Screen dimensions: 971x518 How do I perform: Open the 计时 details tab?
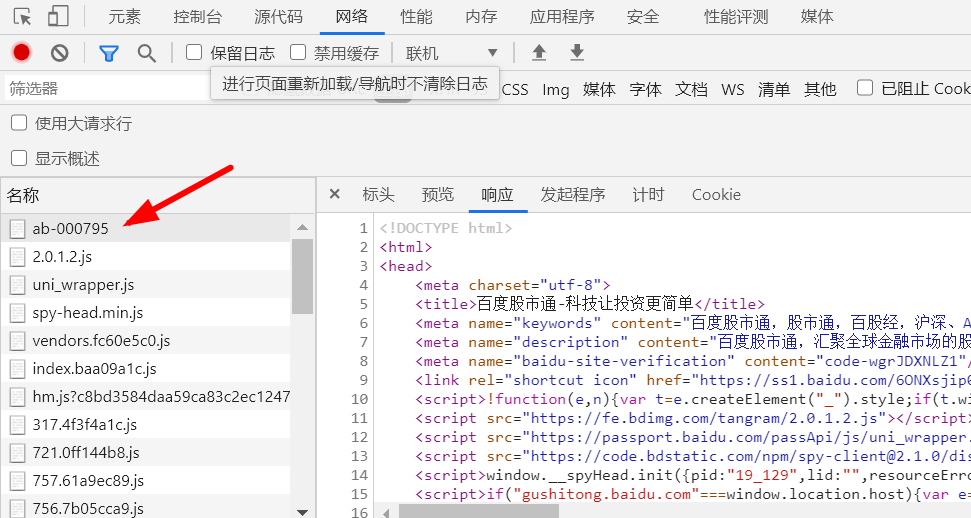click(648, 195)
